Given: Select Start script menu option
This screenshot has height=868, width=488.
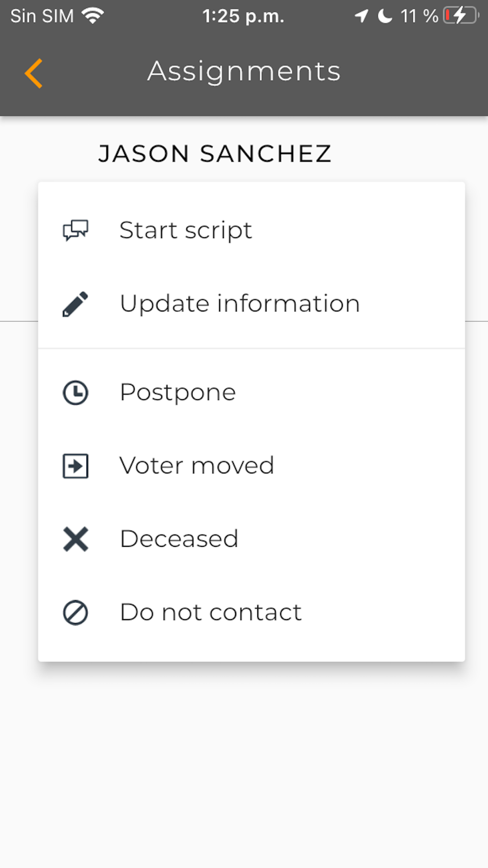Looking at the screenshot, I should pos(251,230).
